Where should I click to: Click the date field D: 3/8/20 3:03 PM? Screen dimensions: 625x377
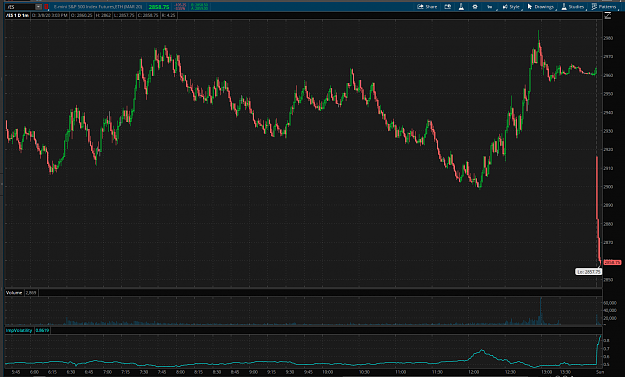49,15
